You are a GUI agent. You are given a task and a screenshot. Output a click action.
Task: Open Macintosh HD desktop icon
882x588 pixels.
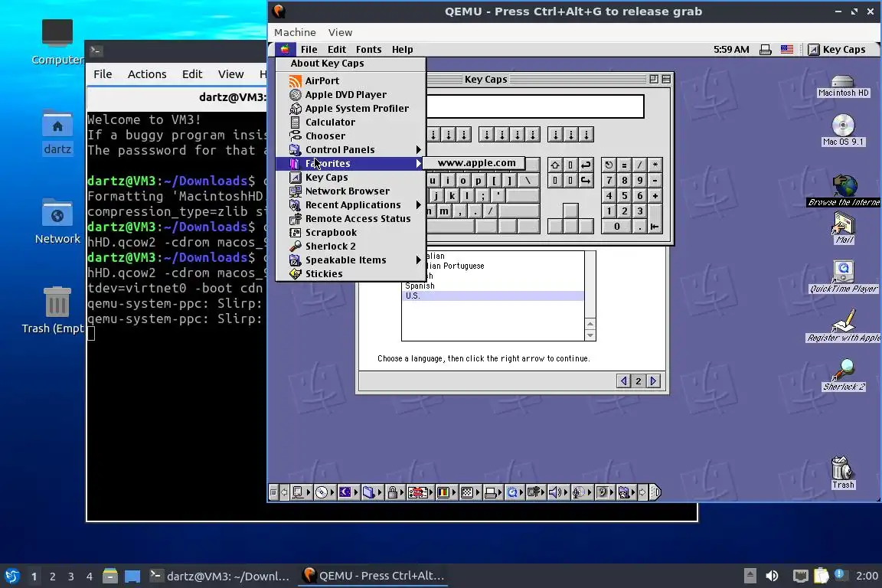click(x=843, y=86)
